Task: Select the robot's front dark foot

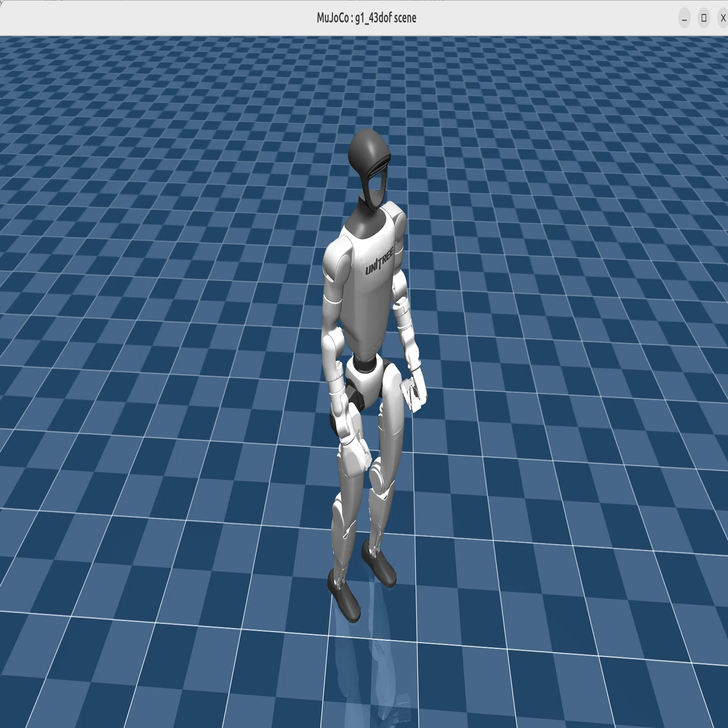Action: (x=344, y=596)
